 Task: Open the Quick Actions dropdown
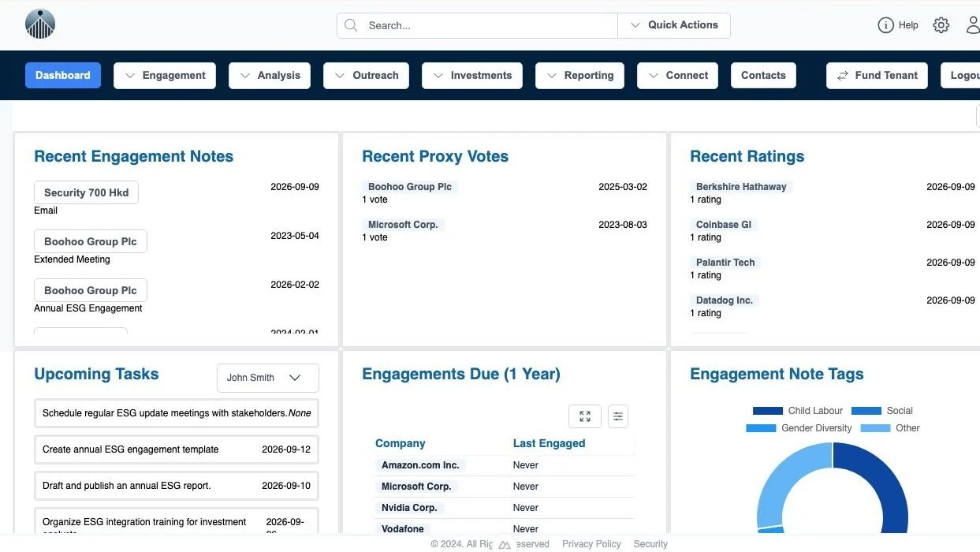[x=674, y=25]
